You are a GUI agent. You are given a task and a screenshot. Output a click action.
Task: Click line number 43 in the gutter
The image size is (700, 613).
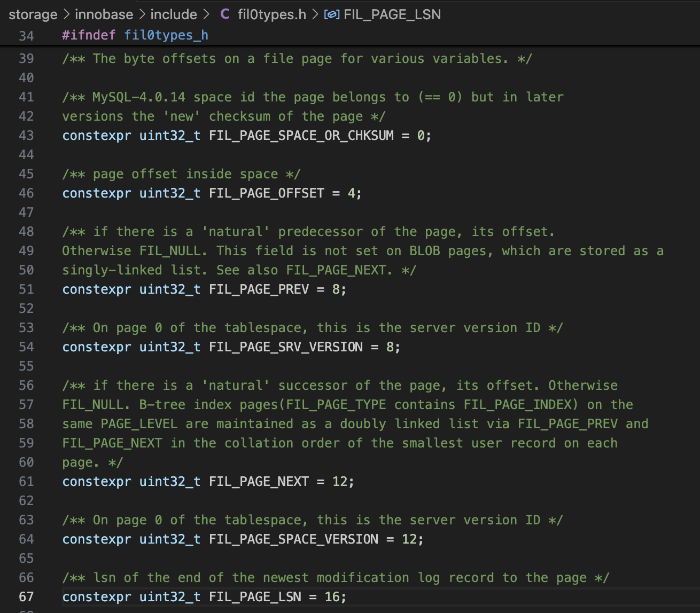click(x=26, y=136)
